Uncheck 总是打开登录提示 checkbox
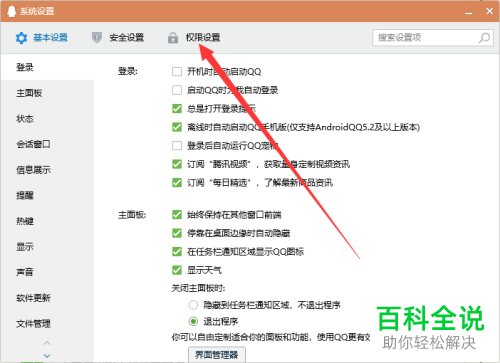The height and width of the screenshot is (363, 500). (177, 109)
